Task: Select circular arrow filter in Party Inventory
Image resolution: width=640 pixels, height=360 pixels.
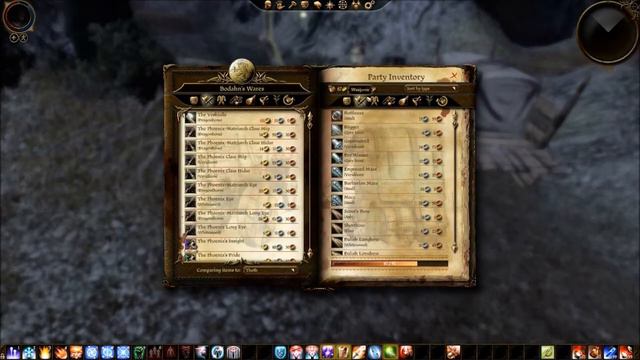Action: (x=442, y=101)
